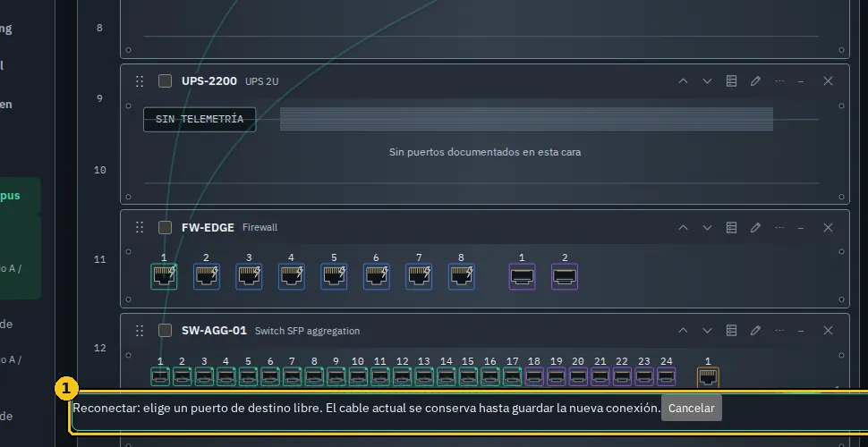Click the 'Firewall' type label

[260, 227]
